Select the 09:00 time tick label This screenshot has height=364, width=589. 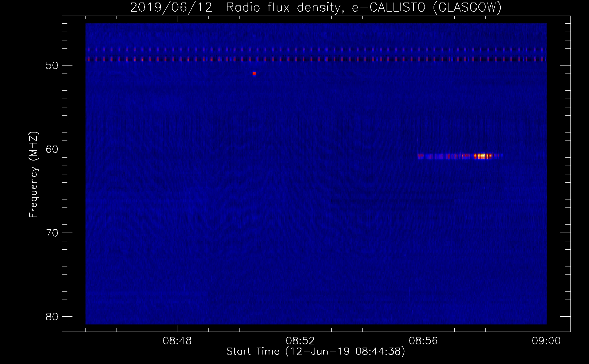click(x=546, y=341)
